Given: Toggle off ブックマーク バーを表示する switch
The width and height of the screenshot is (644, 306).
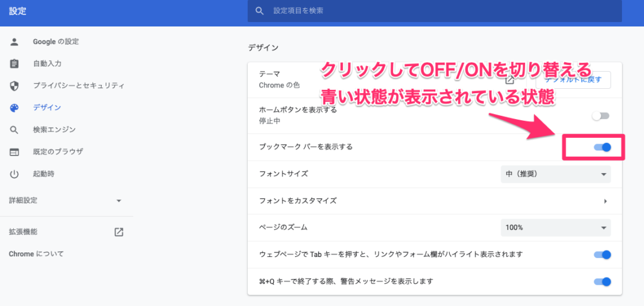Looking at the screenshot, I should (602, 147).
